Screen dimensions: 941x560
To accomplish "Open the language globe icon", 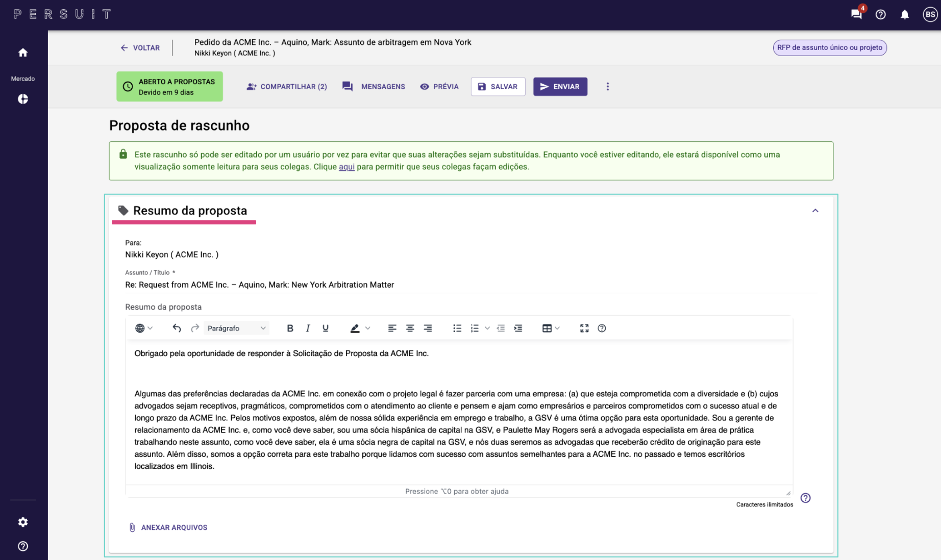I will (140, 328).
